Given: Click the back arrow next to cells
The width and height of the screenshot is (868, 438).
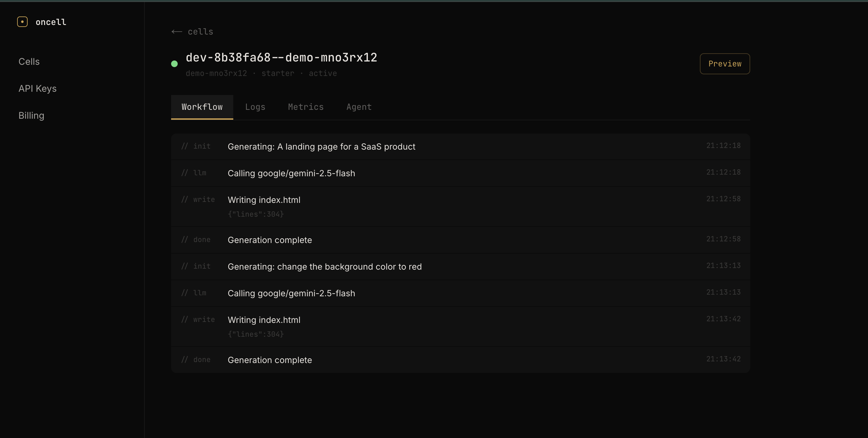Looking at the screenshot, I should (177, 32).
